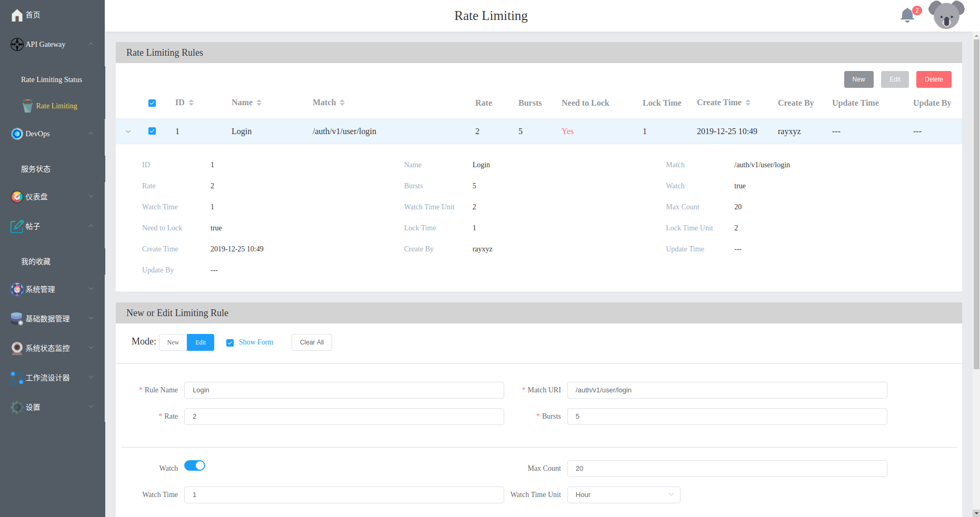Sort Match column with arrows
Screen dimensions: 980x517
click(342, 103)
